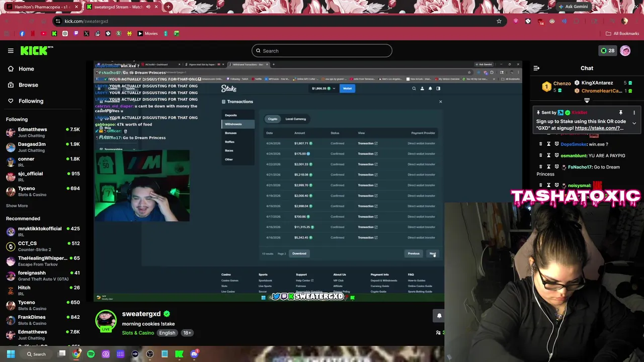Open Hitch IRL channel
The height and width of the screenshot is (362, 644).
(x=43, y=290)
